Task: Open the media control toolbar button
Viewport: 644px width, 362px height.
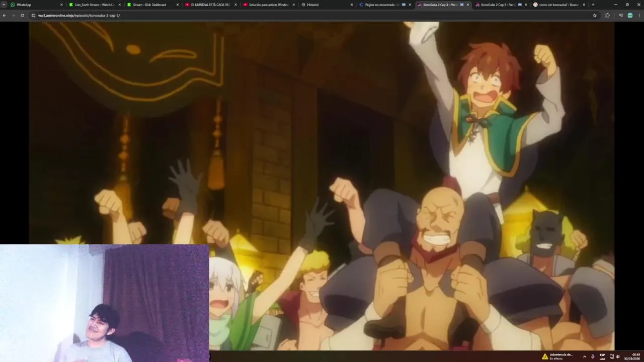Action: [621, 16]
